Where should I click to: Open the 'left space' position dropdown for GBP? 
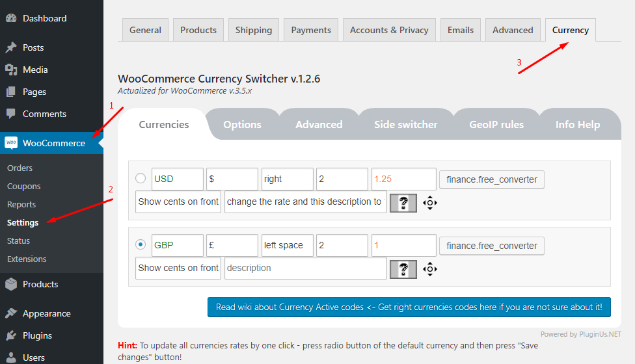288,245
